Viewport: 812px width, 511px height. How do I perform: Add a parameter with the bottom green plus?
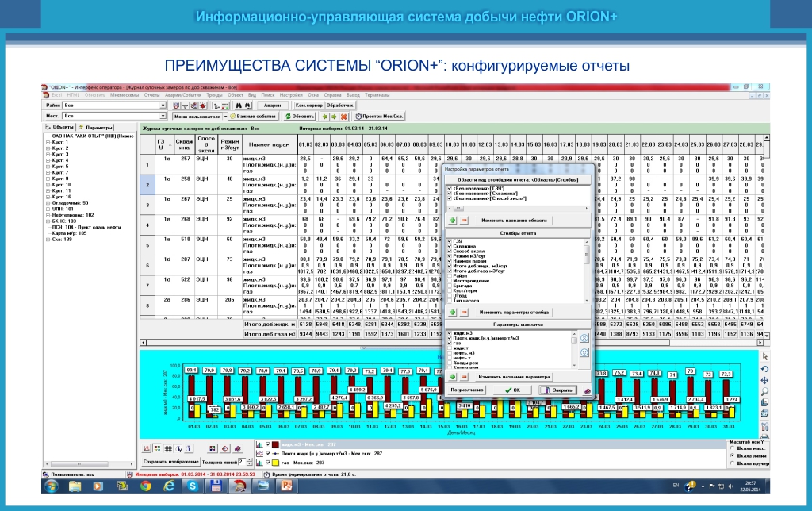453,377
